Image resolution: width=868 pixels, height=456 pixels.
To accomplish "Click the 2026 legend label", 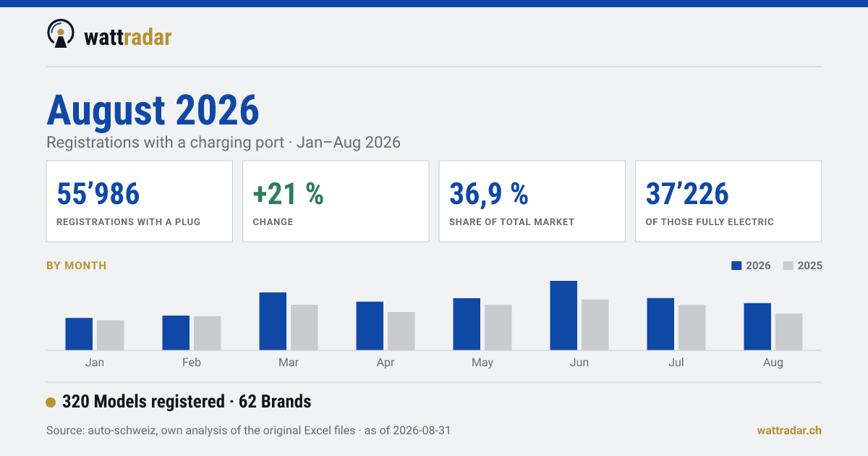I will click(758, 266).
